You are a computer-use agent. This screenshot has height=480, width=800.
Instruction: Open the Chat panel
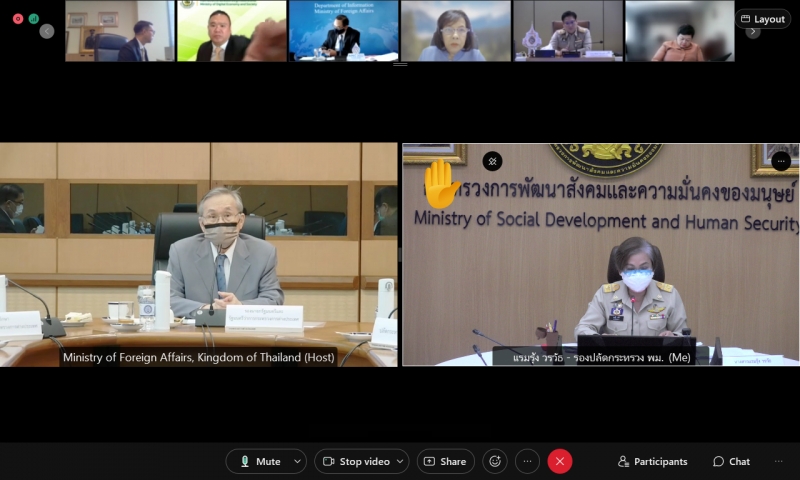click(731, 461)
